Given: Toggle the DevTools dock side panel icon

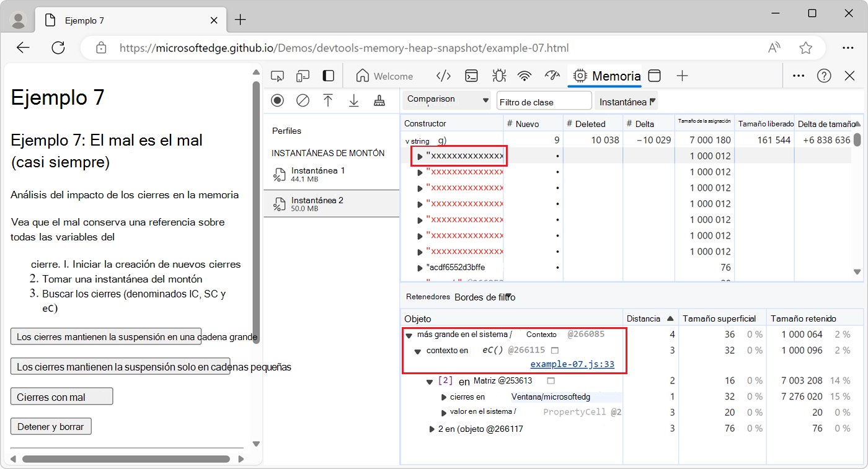Looking at the screenshot, I should coord(328,76).
